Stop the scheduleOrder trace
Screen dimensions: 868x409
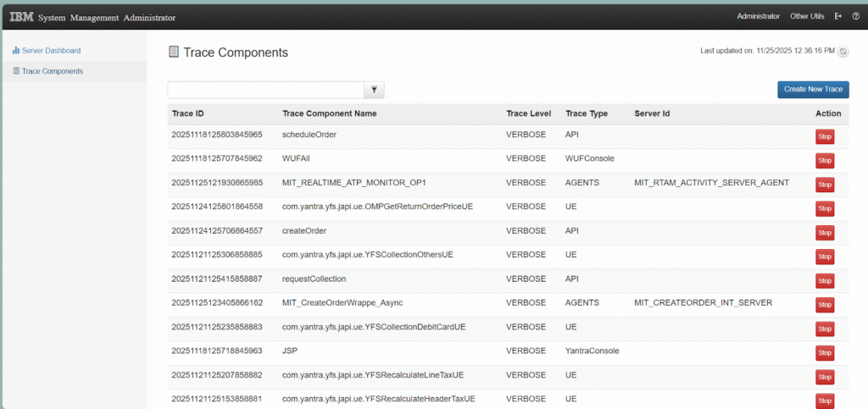[824, 136]
